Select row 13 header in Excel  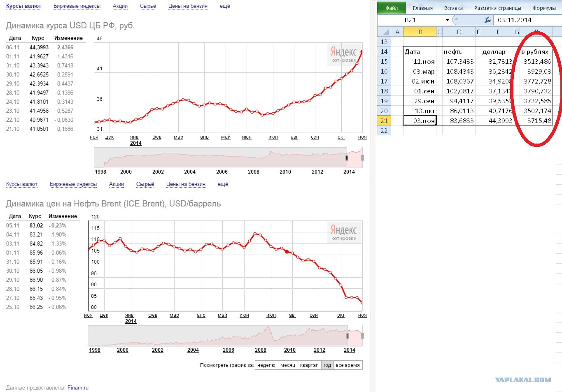(384, 42)
